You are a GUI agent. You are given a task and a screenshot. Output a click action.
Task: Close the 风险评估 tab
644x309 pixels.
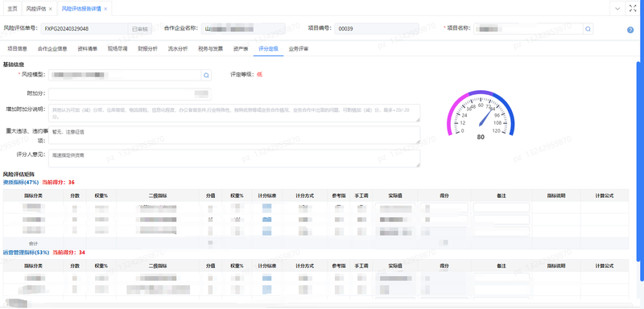pyautogui.click(x=51, y=9)
